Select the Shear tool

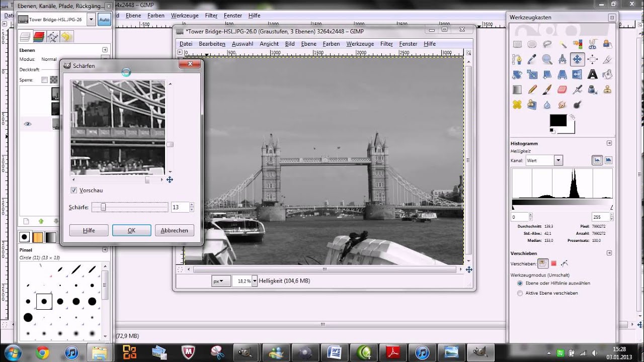pos(547,74)
